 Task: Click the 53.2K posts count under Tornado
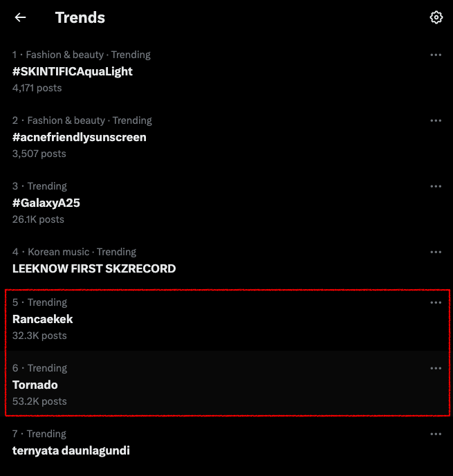click(39, 401)
